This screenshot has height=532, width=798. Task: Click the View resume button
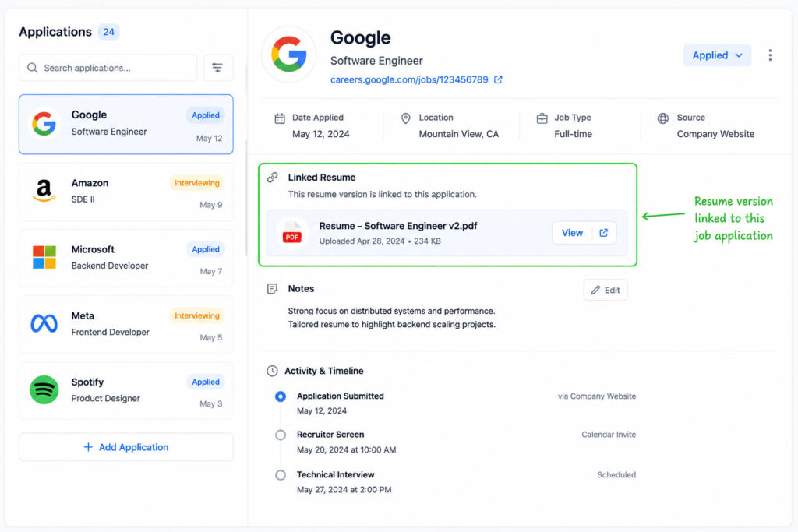tap(572, 233)
